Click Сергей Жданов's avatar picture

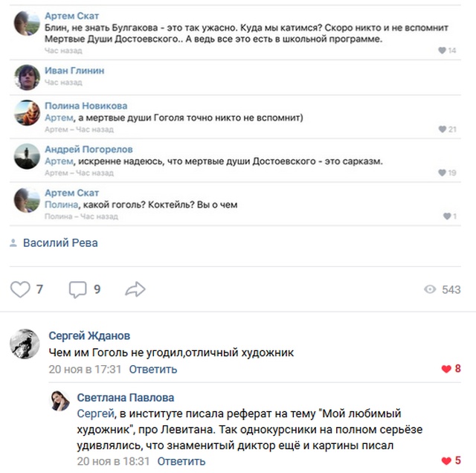point(25,344)
